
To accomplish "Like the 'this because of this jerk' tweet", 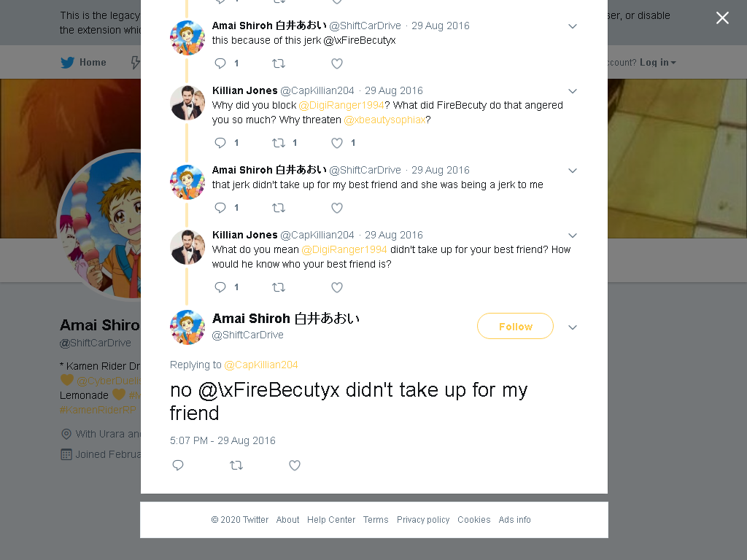I will tap(337, 63).
